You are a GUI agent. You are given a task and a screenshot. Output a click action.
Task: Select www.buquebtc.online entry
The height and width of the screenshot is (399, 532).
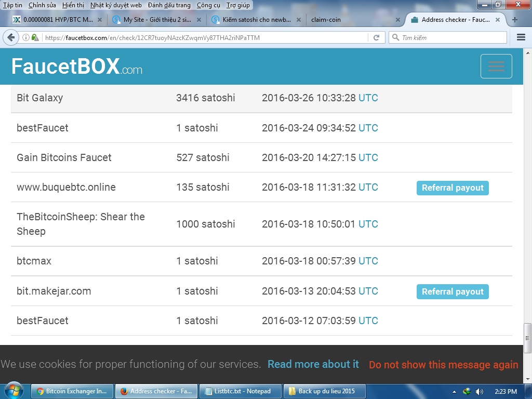coord(66,187)
